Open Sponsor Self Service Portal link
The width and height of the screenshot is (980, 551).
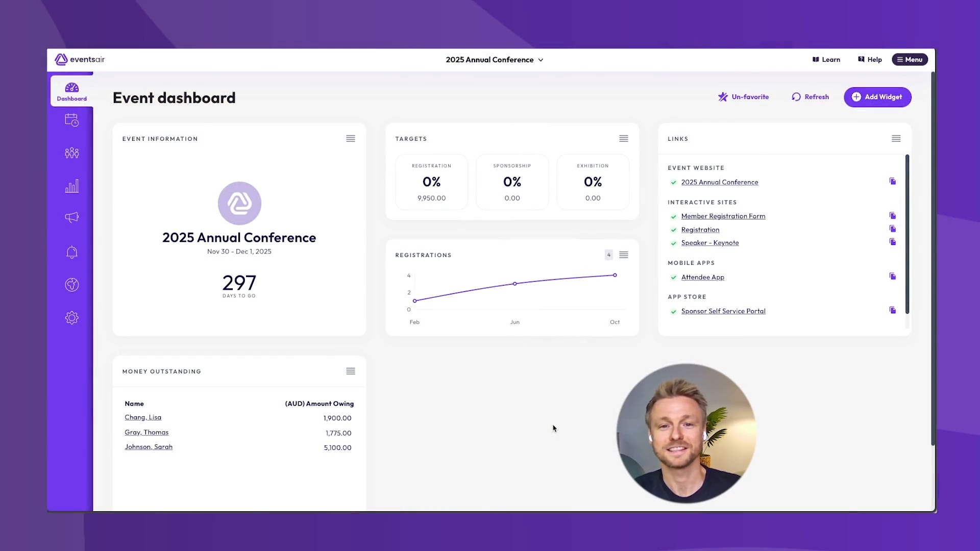pyautogui.click(x=723, y=311)
